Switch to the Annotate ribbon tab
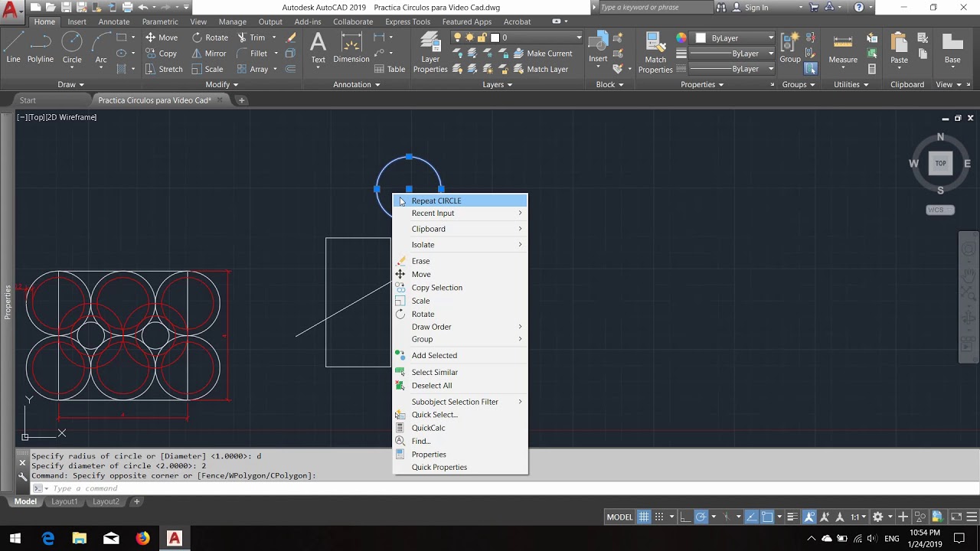 (114, 21)
